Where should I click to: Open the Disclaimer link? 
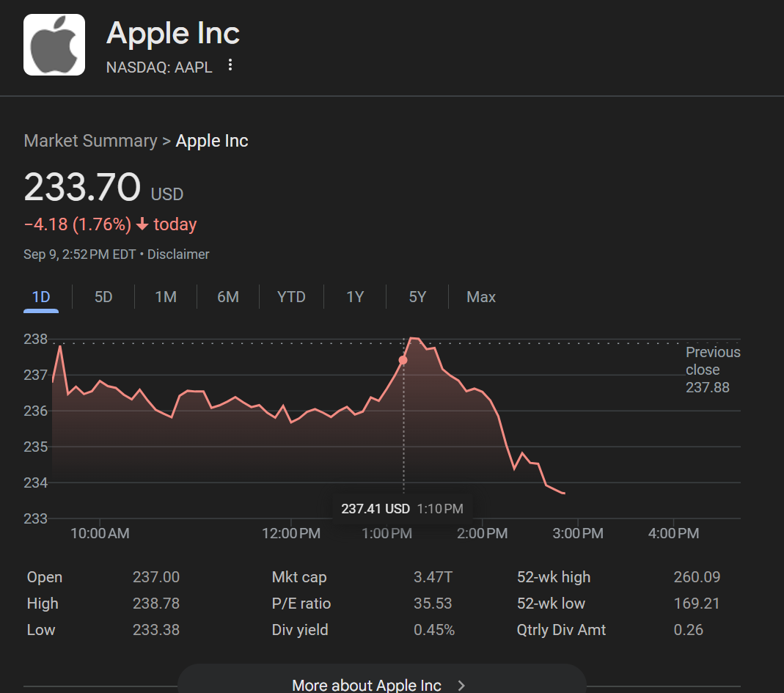(x=178, y=254)
